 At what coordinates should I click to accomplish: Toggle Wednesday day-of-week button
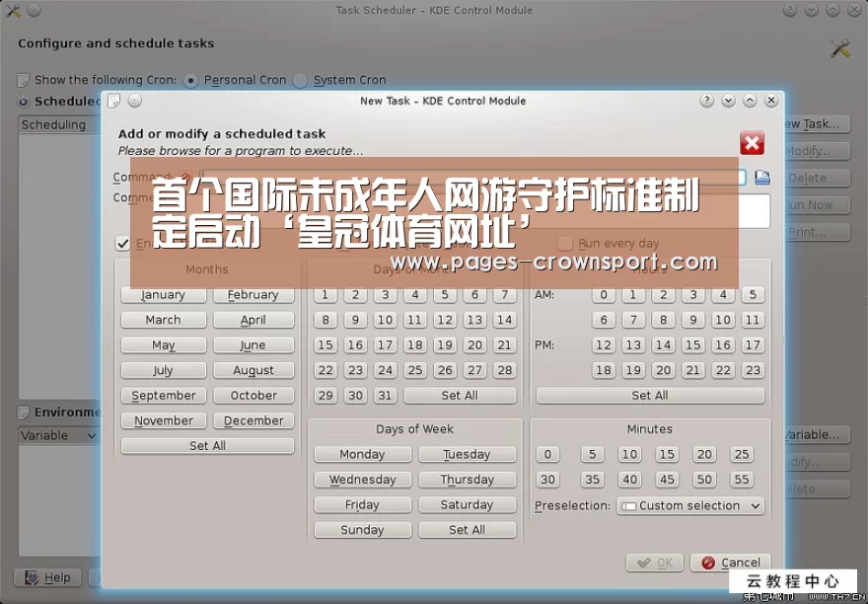[363, 480]
